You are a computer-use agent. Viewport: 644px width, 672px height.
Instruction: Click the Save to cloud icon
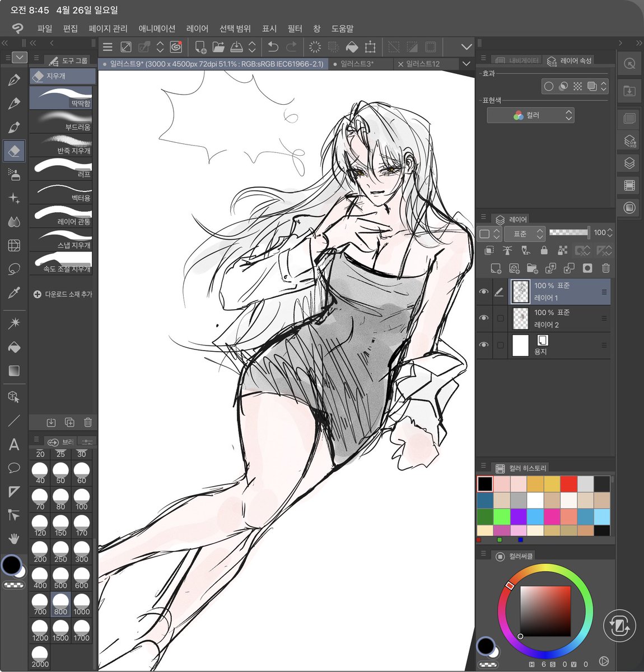click(x=237, y=47)
